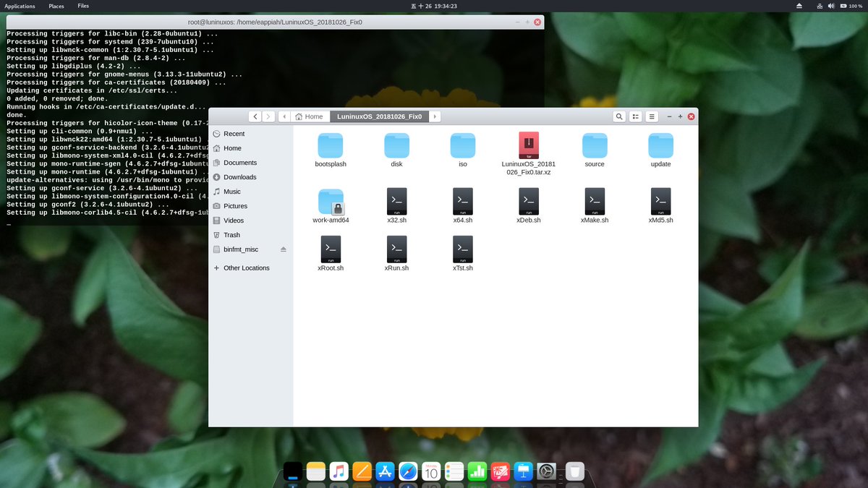Open the Music app from the dock
The width and height of the screenshot is (868, 488).
point(338,471)
